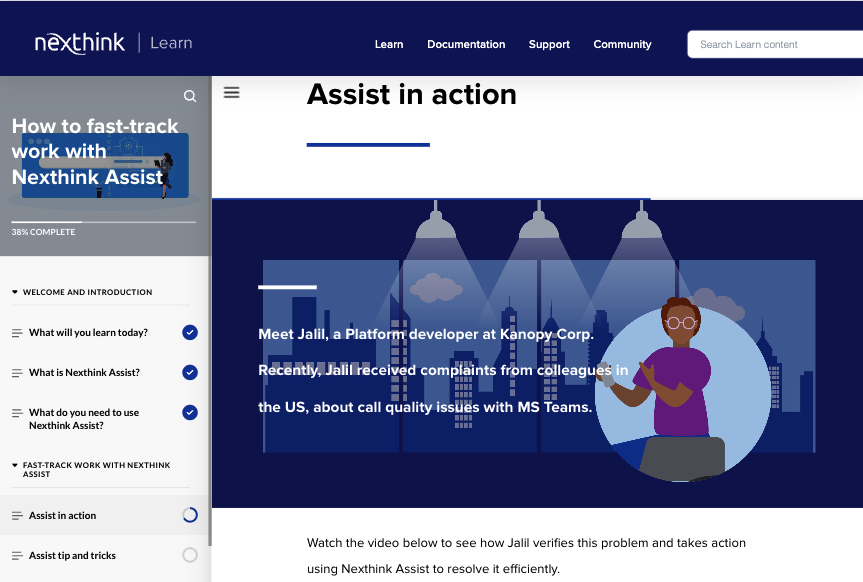This screenshot has width=863, height=582.
Task: Go to the Community page
Action: 622,44
